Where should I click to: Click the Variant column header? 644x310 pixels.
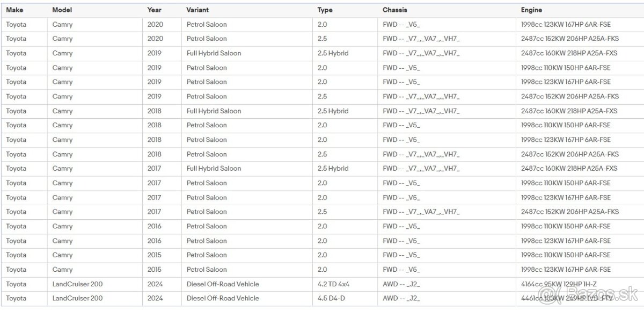(x=197, y=10)
